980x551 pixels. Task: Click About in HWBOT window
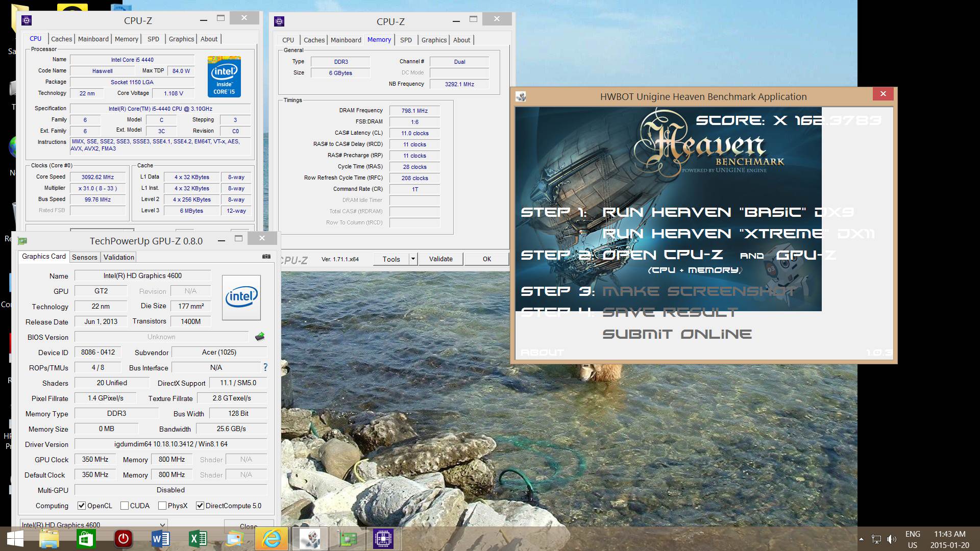click(x=542, y=353)
